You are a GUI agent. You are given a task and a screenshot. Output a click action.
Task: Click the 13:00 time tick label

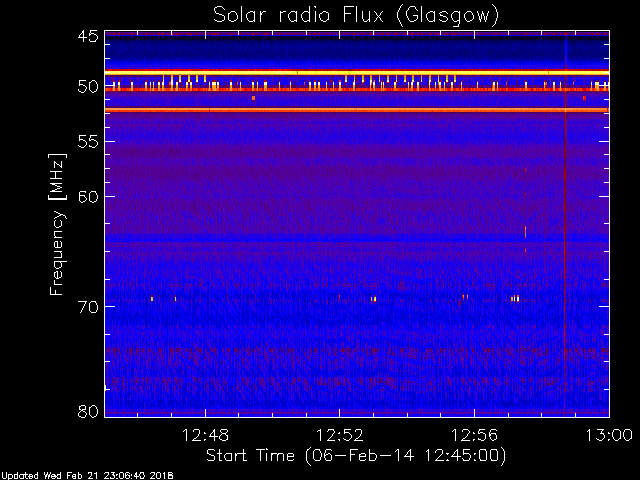[x=609, y=435]
